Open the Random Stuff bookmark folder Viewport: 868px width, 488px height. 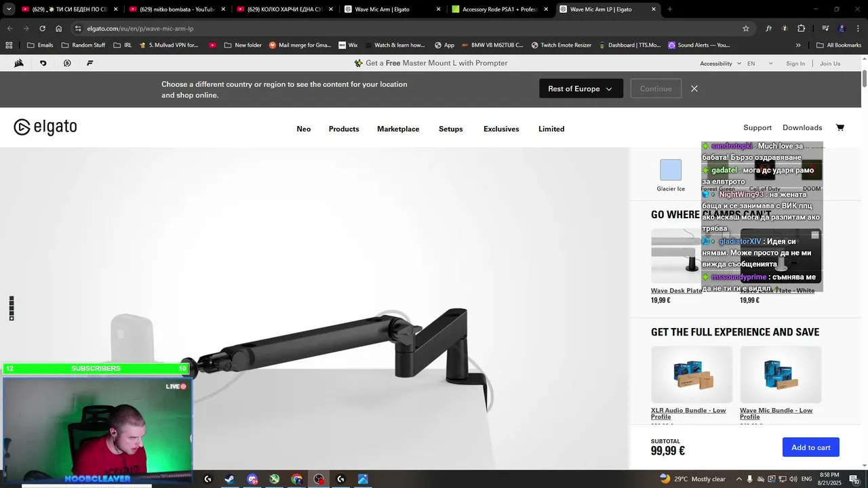(83, 45)
